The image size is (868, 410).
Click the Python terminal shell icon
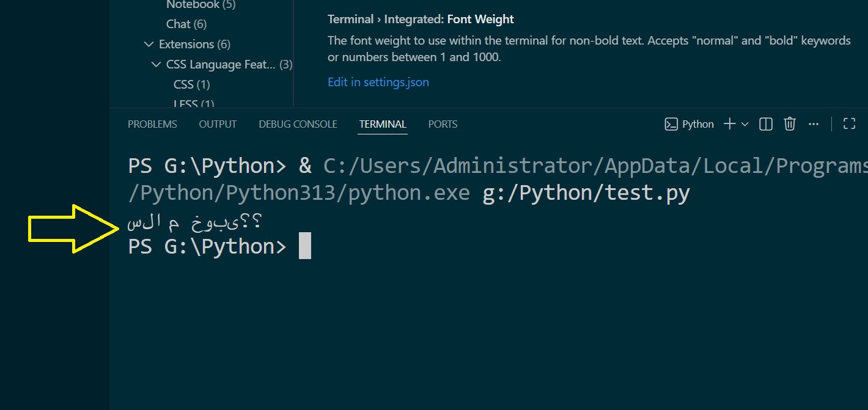point(671,124)
